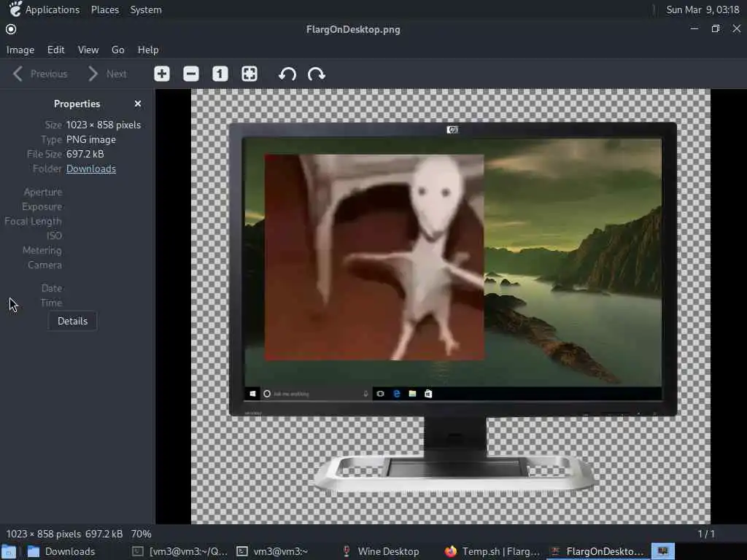This screenshot has height=560, width=747.
Task: Open the View menu
Action: click(x=88, y=50)
